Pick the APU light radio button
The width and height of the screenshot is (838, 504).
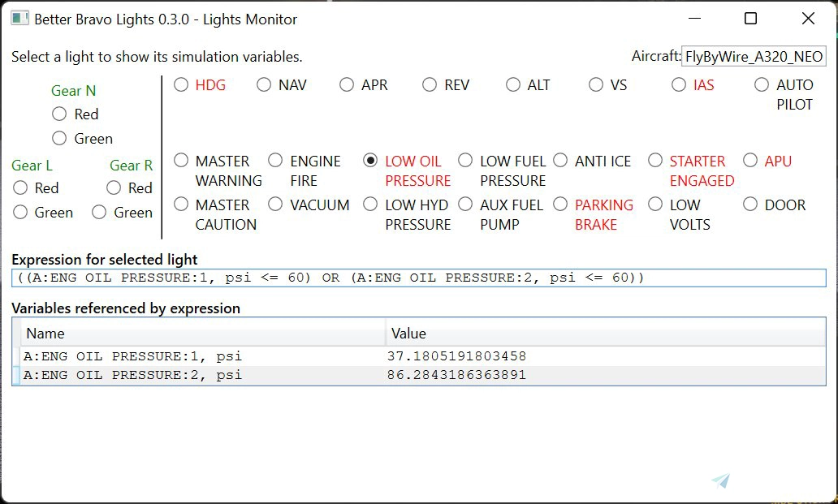(x=750, y=160)
